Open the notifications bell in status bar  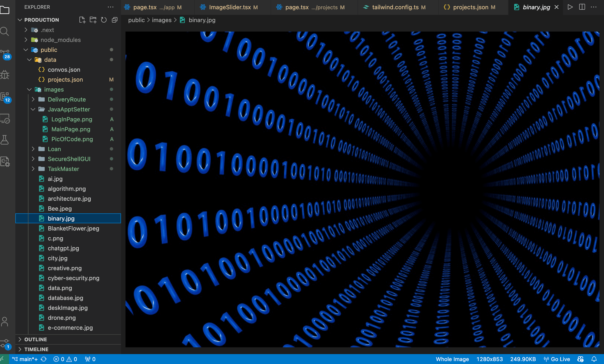(594, 359)
